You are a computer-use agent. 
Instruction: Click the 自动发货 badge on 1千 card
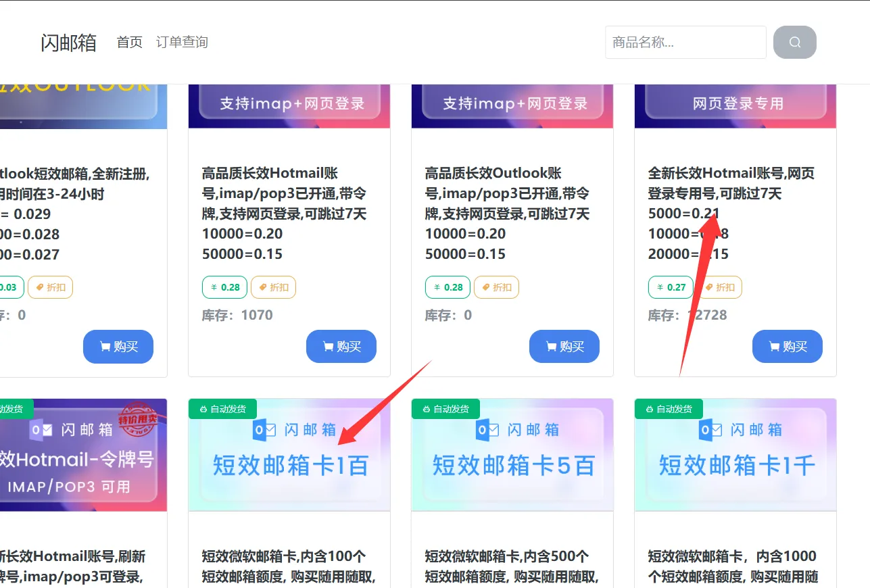[x=669, y=409]
